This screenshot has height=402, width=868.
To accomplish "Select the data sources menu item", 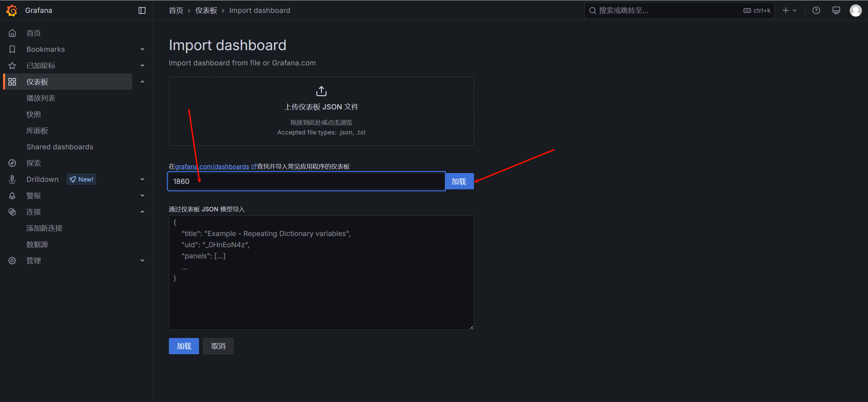I will click(37, 245).
